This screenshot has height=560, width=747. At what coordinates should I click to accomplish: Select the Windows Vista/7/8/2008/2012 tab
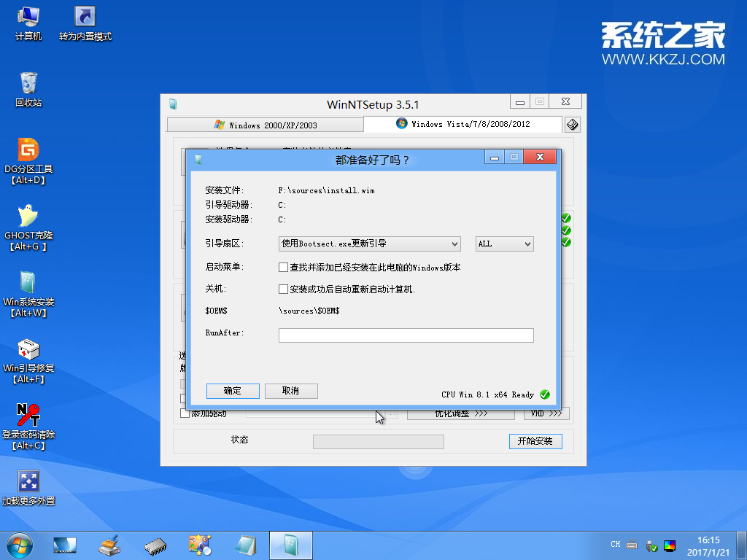(462, 124)
